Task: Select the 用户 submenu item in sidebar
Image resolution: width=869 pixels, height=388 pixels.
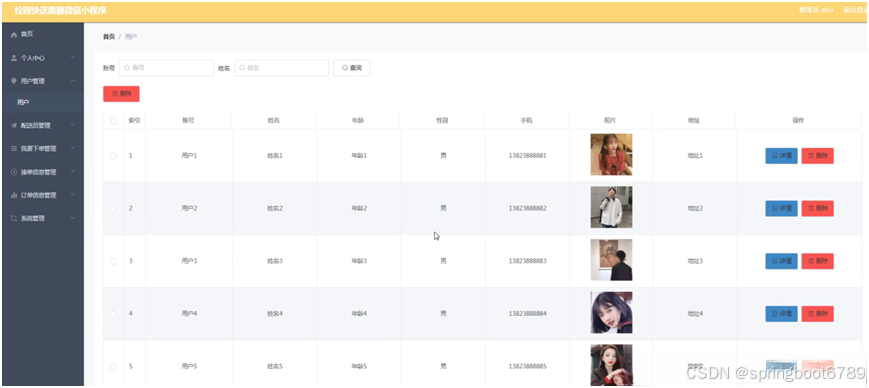Action: click(43, 103)
